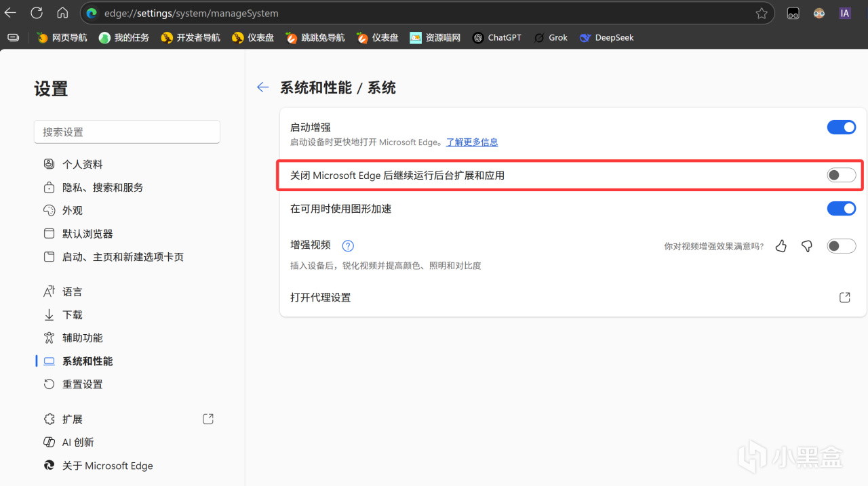Click the Edge logo in address bar
The image size is (868, 486).
[x=92, y=13]
